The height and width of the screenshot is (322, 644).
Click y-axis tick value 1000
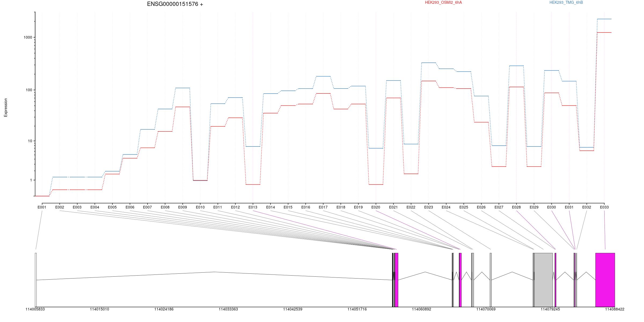coord(28,38)
